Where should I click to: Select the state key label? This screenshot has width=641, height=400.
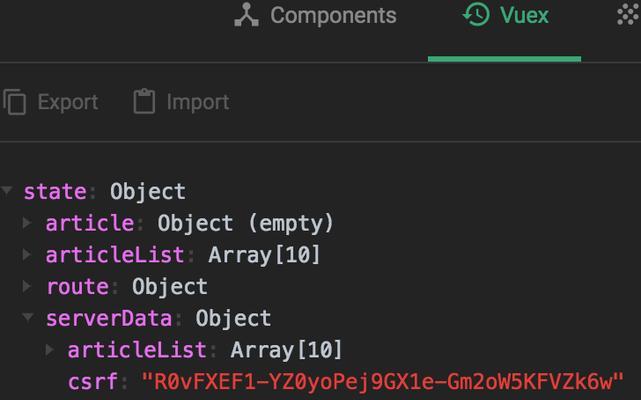tap(55, 192)
